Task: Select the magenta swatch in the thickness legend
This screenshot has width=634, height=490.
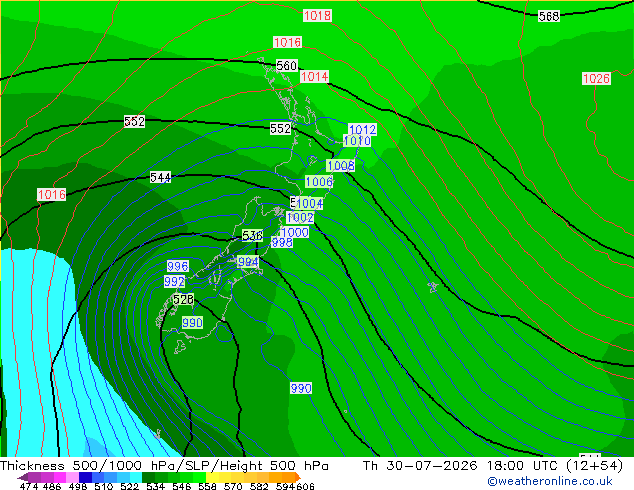Action: (60, 477)
